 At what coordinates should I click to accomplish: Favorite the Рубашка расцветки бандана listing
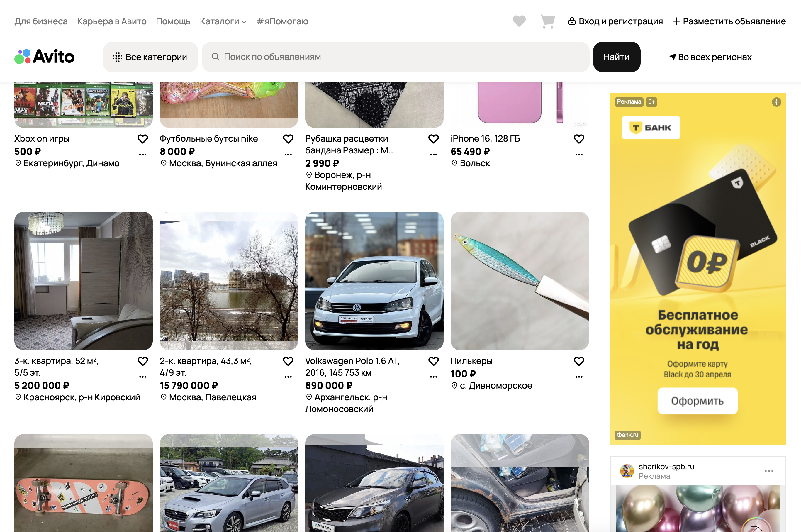(x=433, y=139)
